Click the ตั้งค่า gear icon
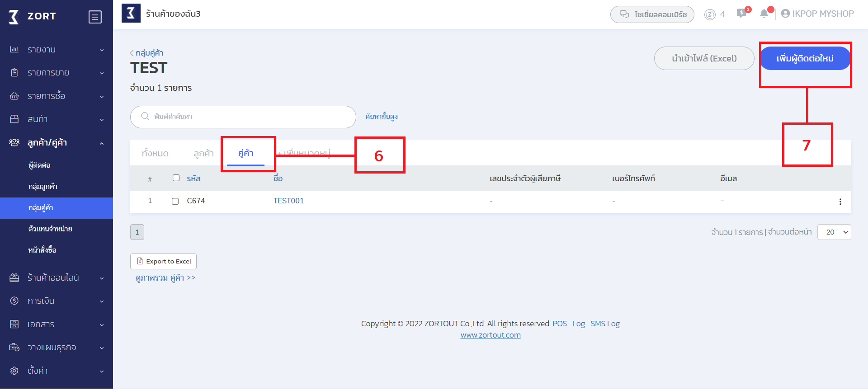This screenshot has width=868, height=390. [x=14, y=371]
